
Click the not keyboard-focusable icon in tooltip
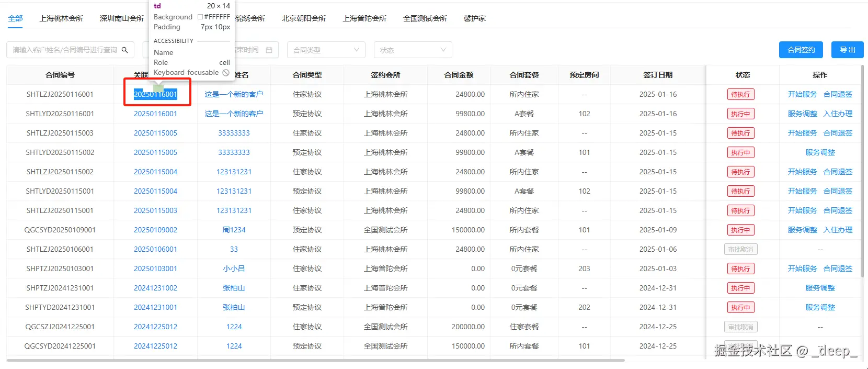(226, 73)
